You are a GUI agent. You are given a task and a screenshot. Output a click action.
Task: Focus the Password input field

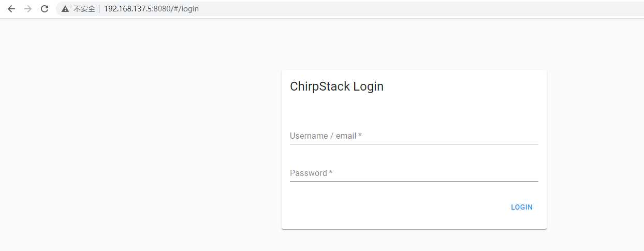[x=414, y=173]
